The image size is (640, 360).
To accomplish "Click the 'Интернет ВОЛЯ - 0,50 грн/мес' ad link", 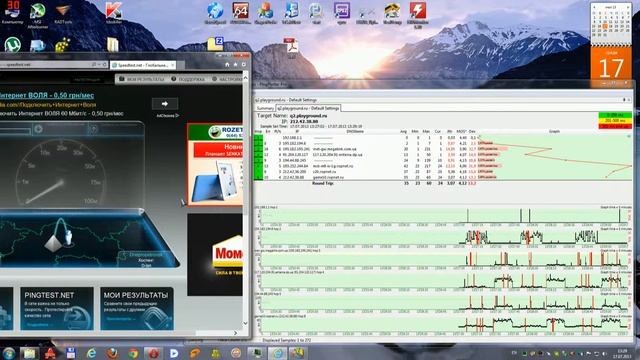I will click(47, 95).
